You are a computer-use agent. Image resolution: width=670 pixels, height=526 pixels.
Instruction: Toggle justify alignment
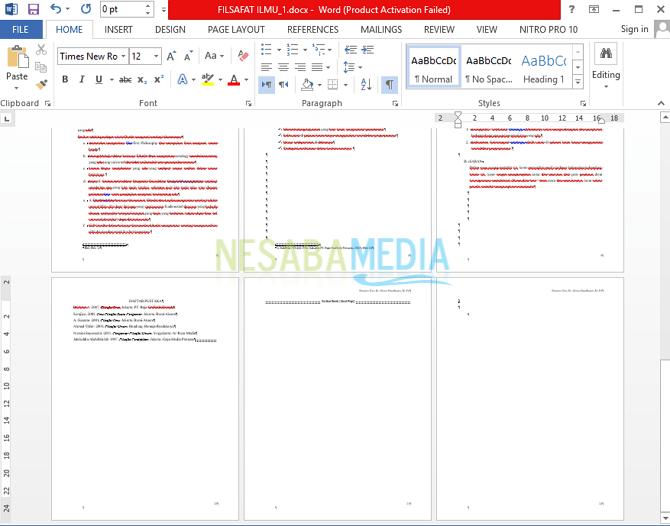[317, 67]
